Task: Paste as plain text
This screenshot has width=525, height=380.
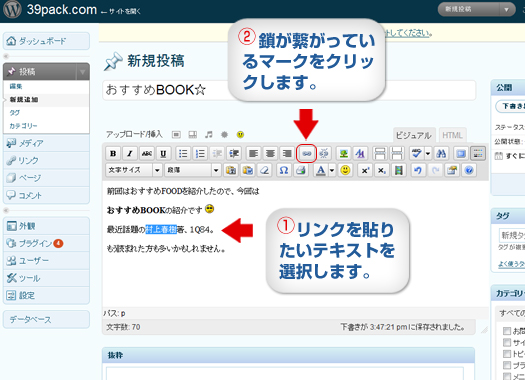Action: (230, 170)
